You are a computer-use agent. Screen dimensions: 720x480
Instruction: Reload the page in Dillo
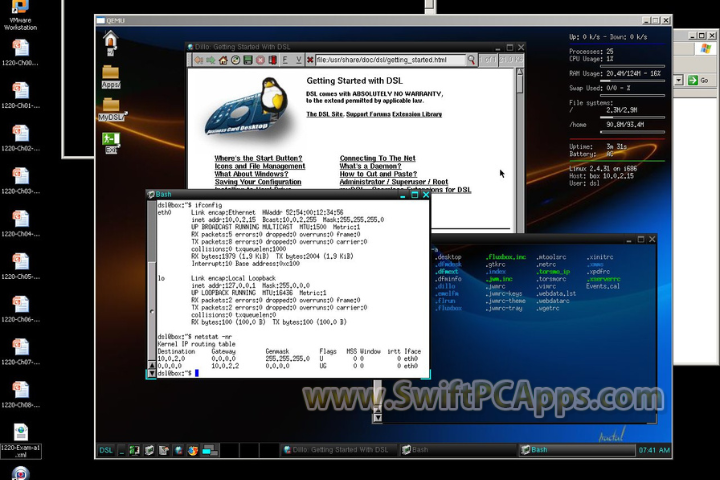click(236, 60)
